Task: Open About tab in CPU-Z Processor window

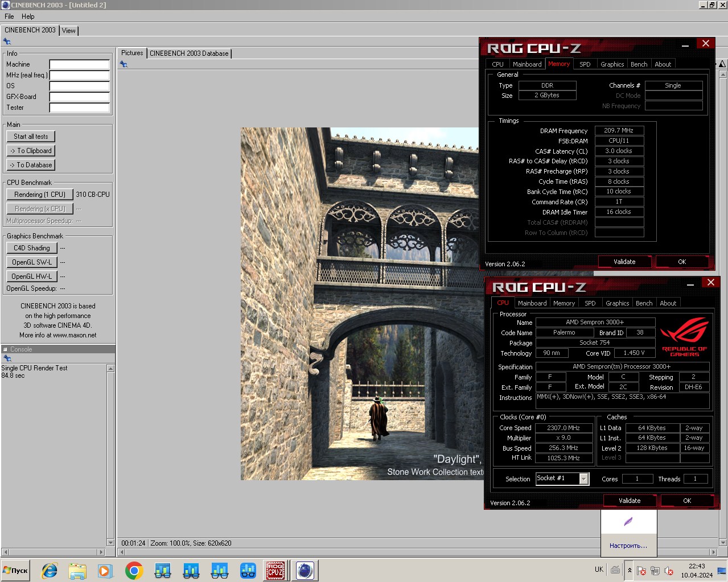Action: pos(668,303)
